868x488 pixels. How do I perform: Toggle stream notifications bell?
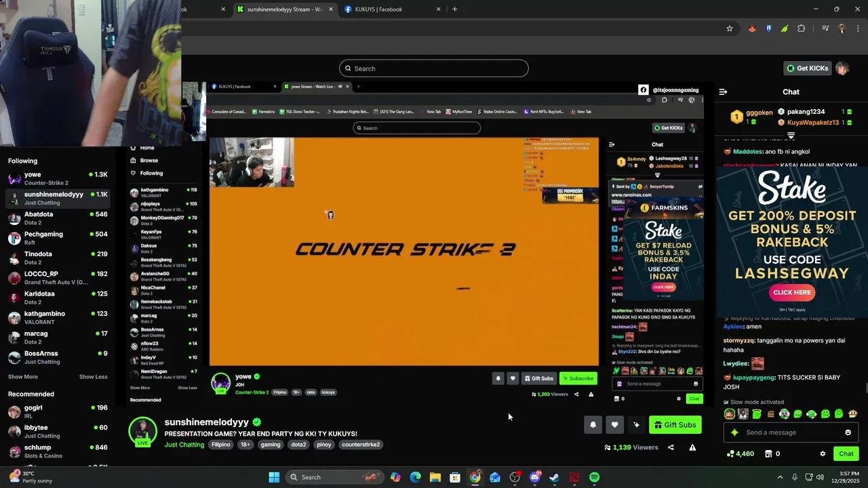coord(593,425)
